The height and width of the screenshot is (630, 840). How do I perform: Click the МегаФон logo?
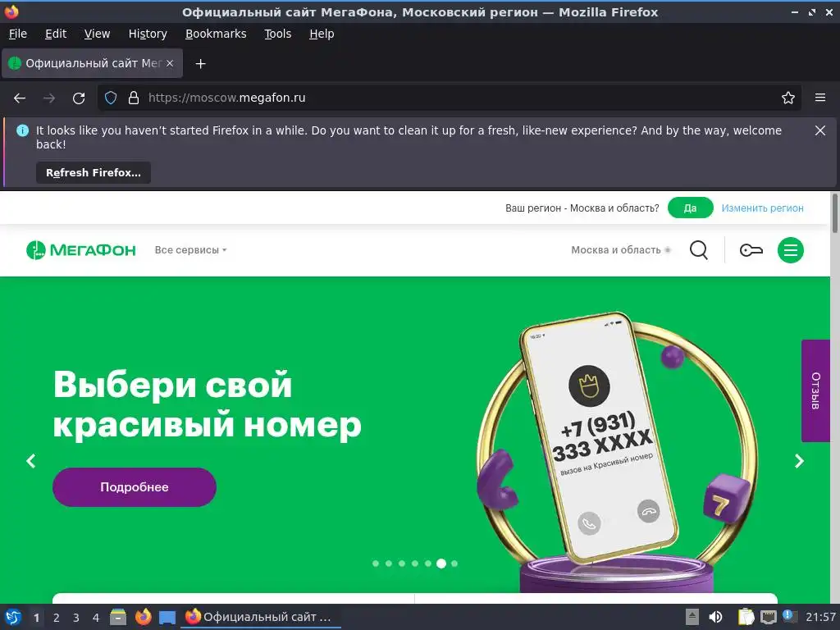[81, 249]
